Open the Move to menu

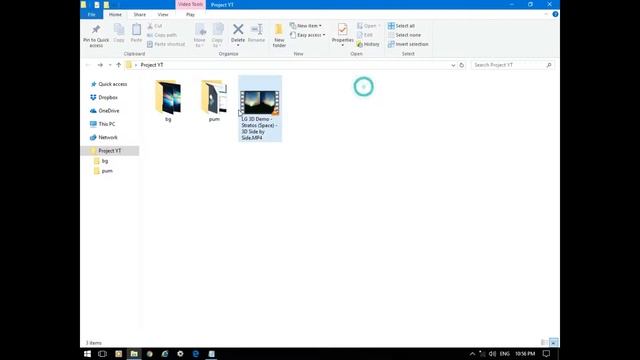coord(200,36)
